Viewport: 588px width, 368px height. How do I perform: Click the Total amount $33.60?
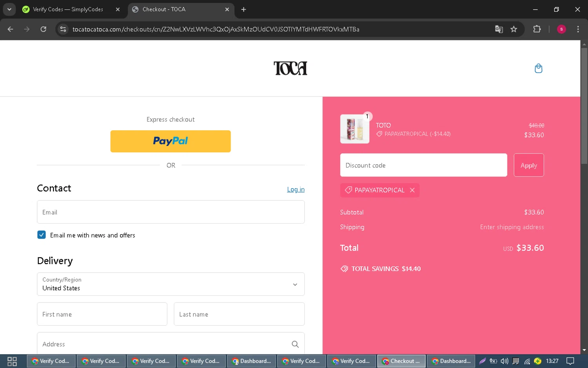coord(530,248)
